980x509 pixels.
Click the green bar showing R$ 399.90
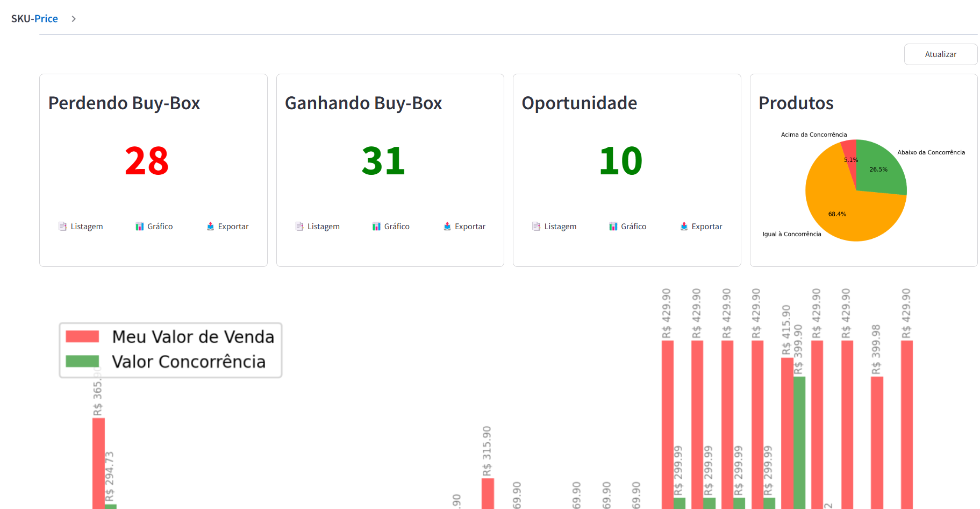799,441
